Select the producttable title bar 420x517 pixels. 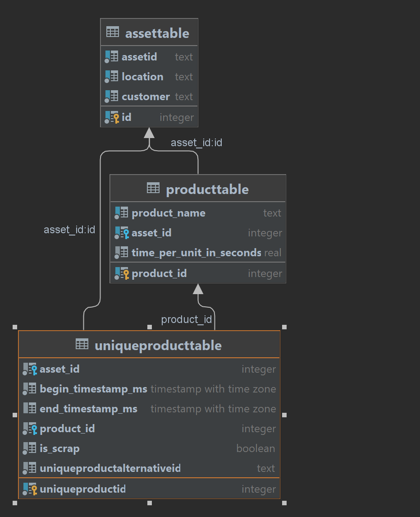[x=198, y=189]
